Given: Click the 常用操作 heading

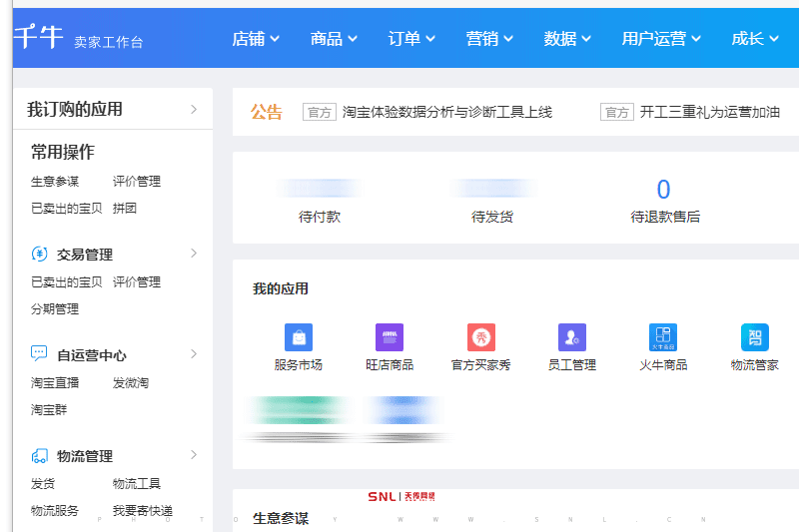Looking at the screenshot, I should [63, 152].
